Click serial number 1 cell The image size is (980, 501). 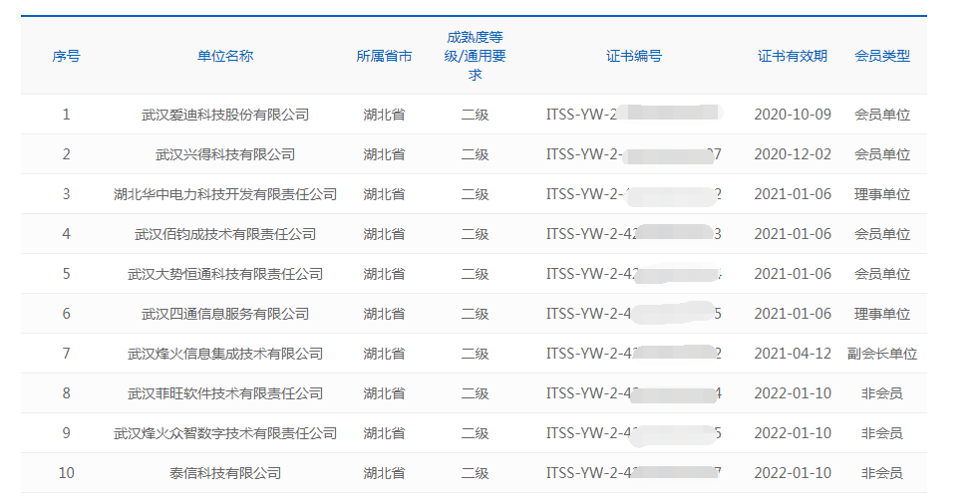click(x=66, y=115)
